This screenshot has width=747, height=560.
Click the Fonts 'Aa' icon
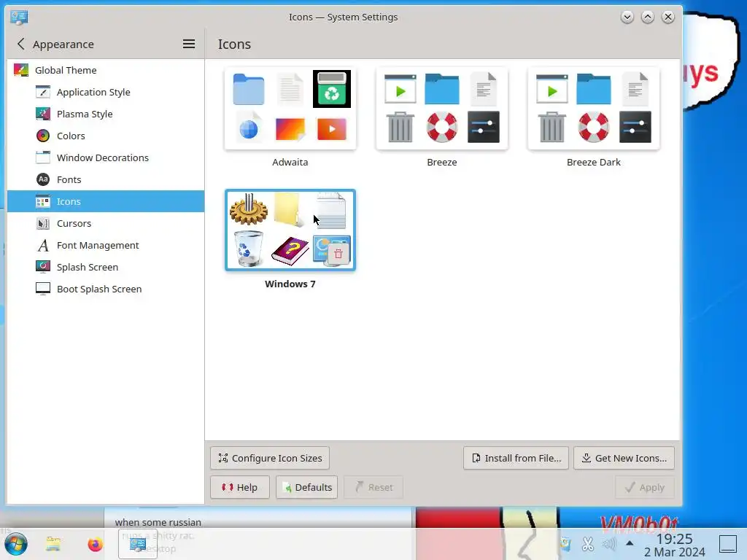[43, 179]
